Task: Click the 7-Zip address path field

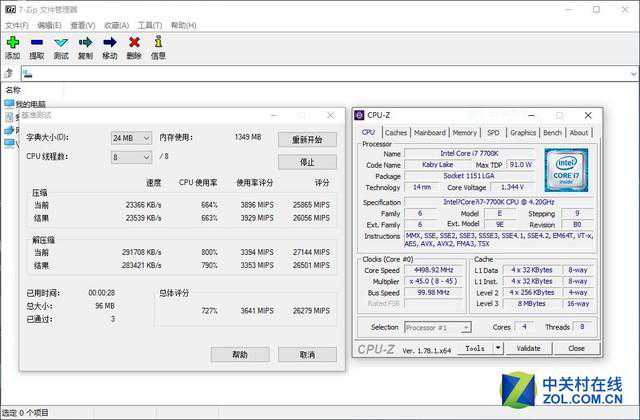Action: pyautogui.click(x=320, y=73)
